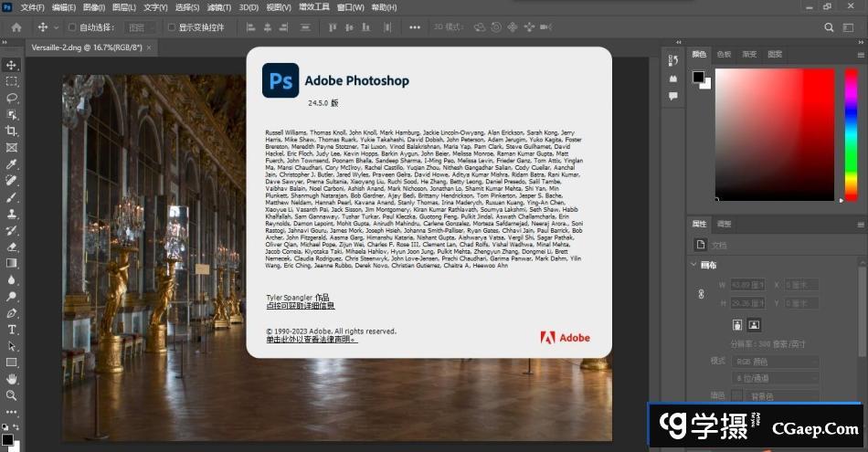Screen dimensions: 868x452
Task: Collapse the 画布 section
Action: (695, 265)
